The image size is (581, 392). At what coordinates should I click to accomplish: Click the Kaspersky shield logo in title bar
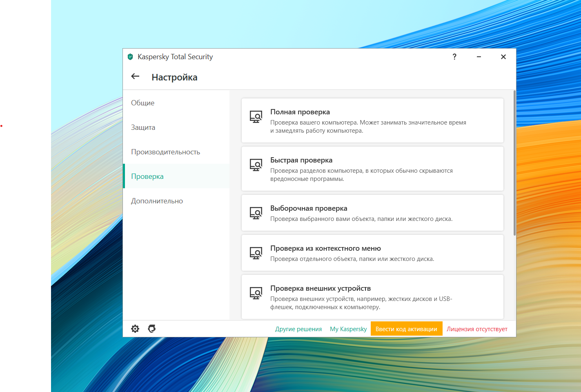pyautogui.click(x=130, y=57)
